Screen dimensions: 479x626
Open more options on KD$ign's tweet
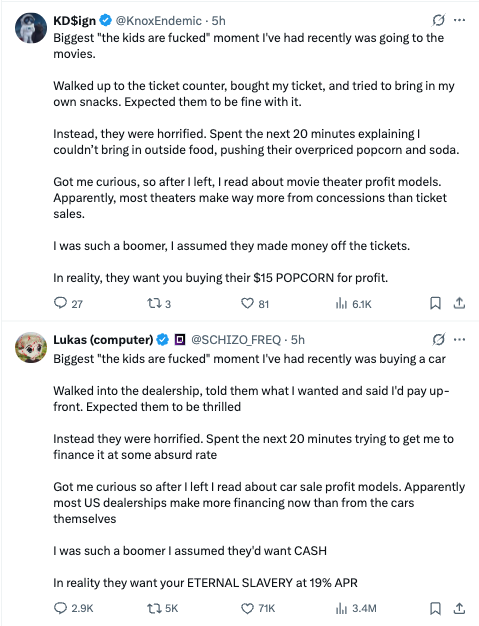(459, 20)
